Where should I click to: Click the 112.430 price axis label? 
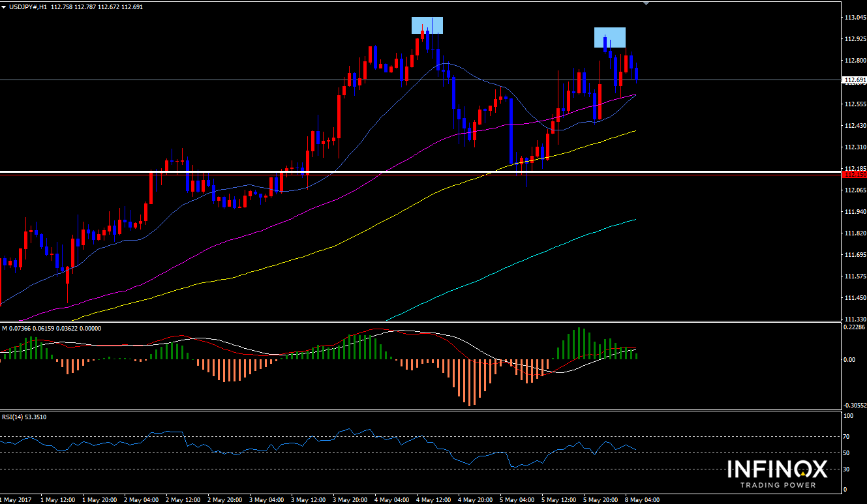coord(854,125)
